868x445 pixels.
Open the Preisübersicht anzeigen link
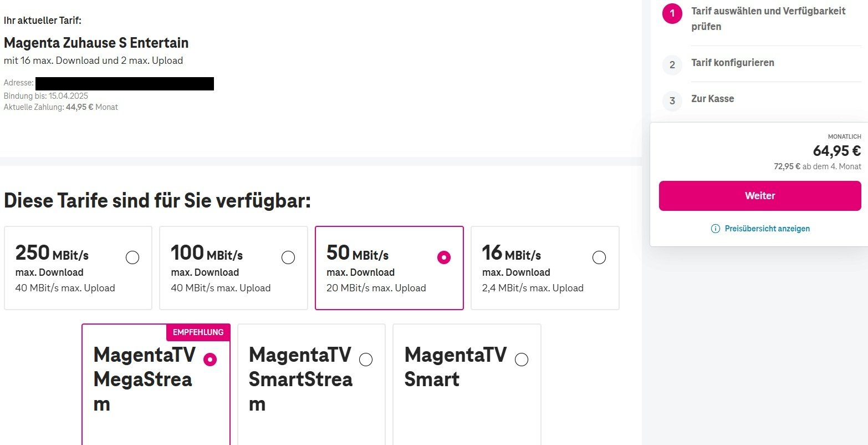(x=767, y=229)
